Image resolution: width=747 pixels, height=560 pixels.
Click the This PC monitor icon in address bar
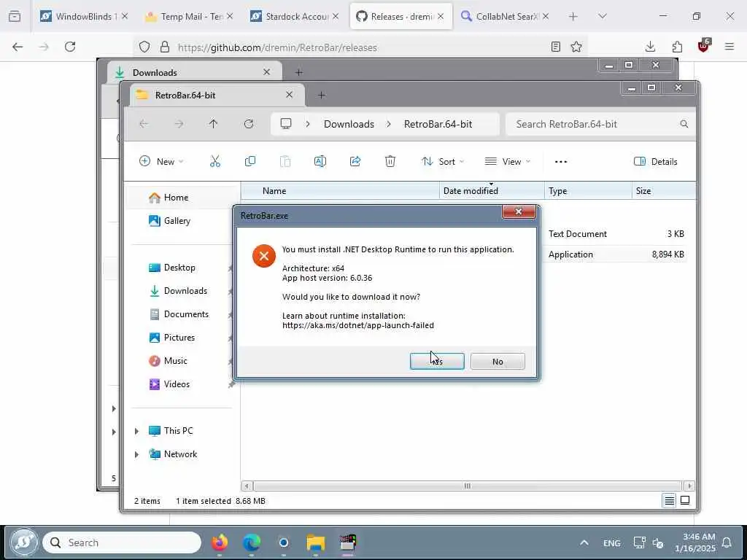[286, 124]
